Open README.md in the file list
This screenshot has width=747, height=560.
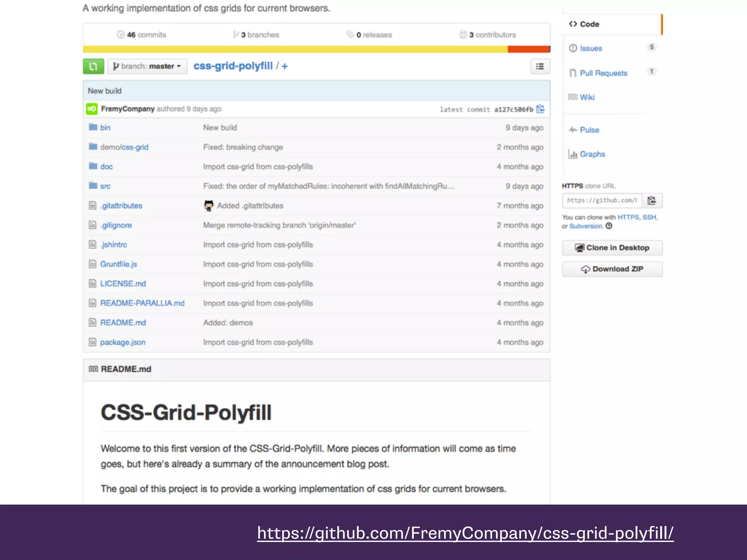click(123, 323)
